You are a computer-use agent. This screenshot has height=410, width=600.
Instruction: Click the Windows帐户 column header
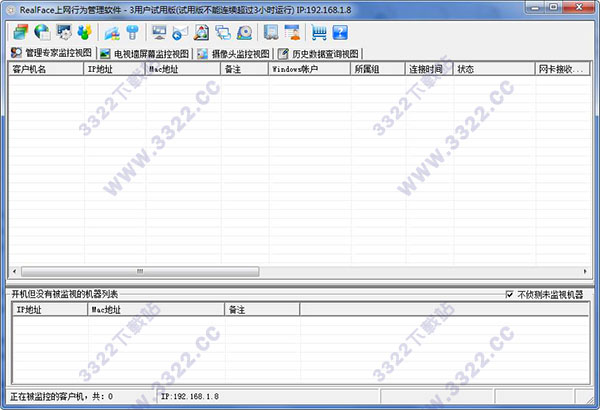pyautogui.click(x=309, y=69)
